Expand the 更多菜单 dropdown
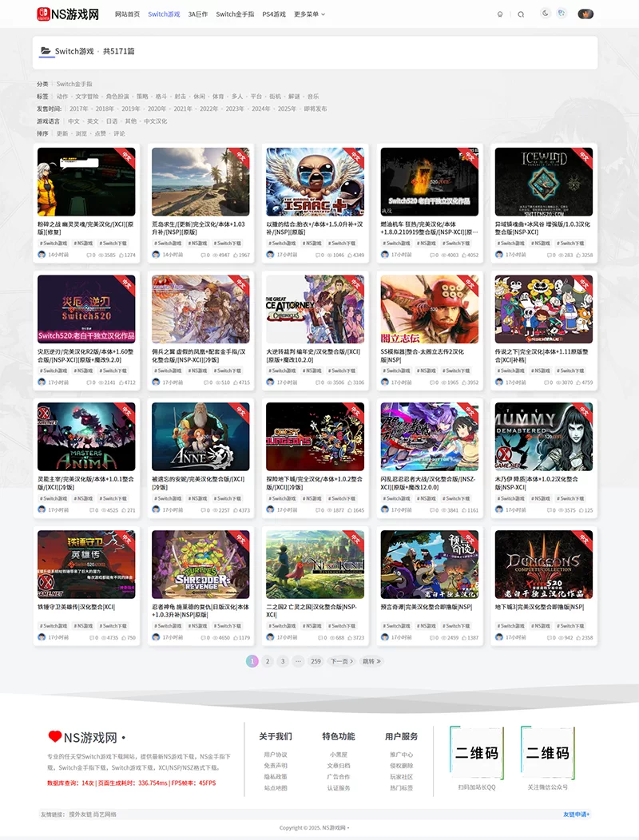 (x=309, y=14)
